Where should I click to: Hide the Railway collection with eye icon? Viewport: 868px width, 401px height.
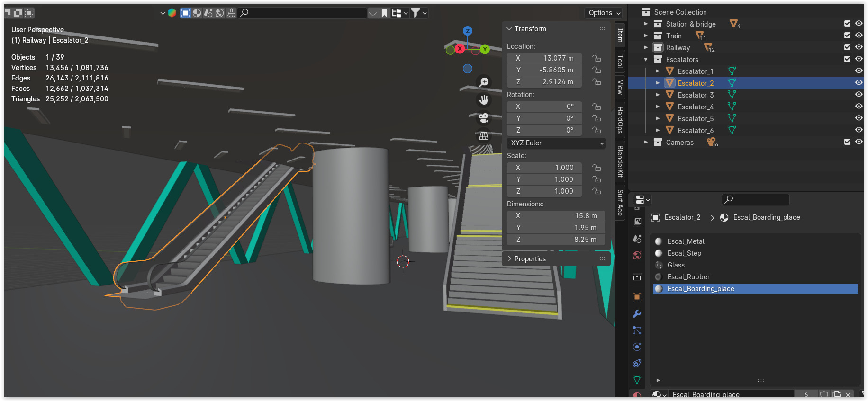click(x=859, y=47)
